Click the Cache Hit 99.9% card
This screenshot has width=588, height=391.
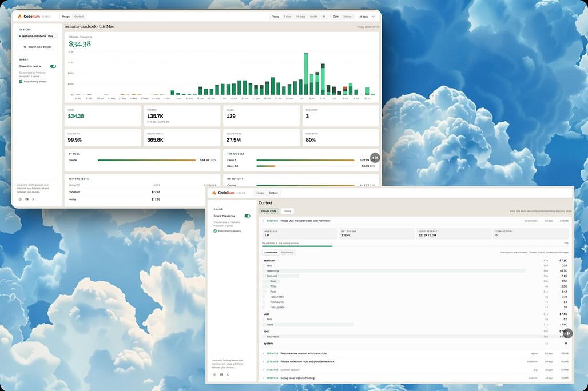[103, 138]
